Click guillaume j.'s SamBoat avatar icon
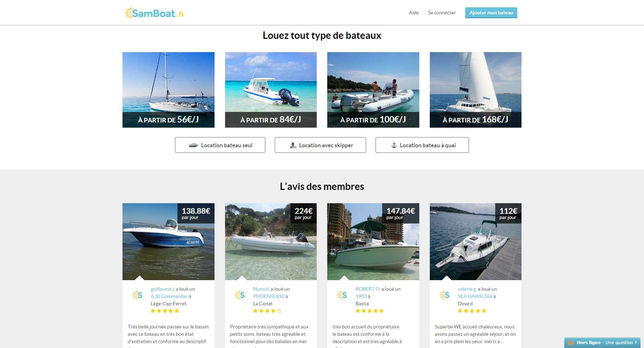Viewport: 644px width, 348px height. (137, 295)
